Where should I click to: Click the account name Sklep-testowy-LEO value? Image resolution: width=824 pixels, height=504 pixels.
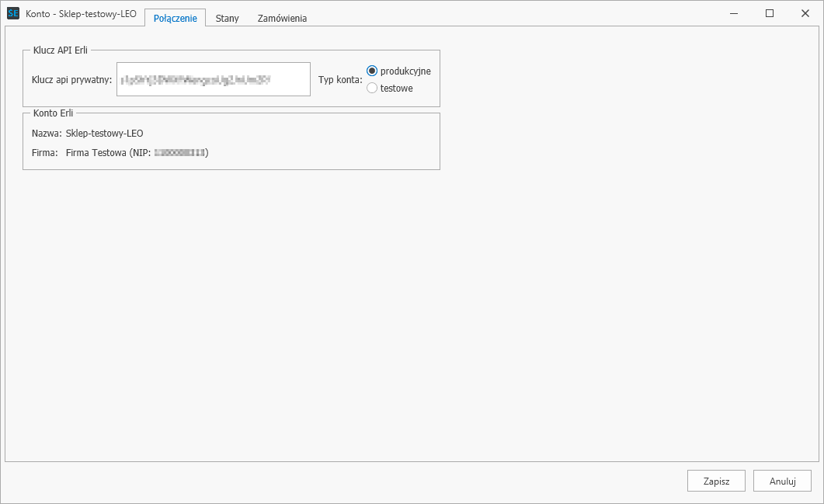tap(105, 134)
